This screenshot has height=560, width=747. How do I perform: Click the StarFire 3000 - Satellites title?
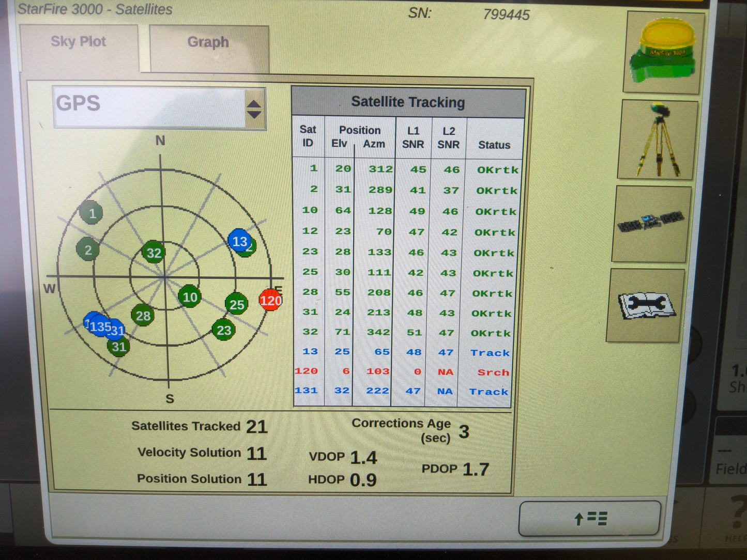(95, 9)
